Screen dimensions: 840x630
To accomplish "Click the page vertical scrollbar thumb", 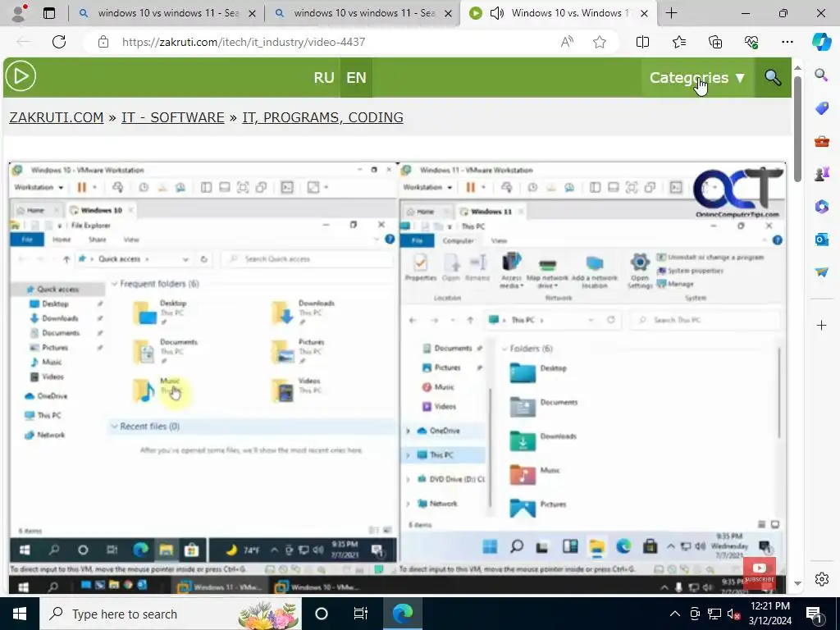I will pyautogui.click(x=797, y=129).
